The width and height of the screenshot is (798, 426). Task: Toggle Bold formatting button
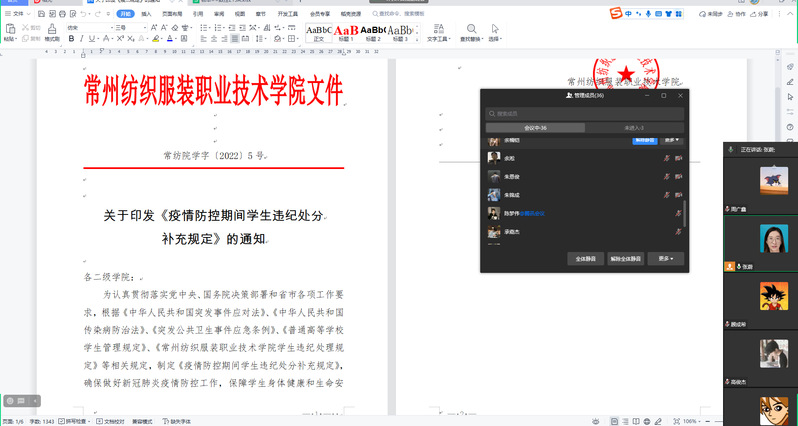pos(71,39)
